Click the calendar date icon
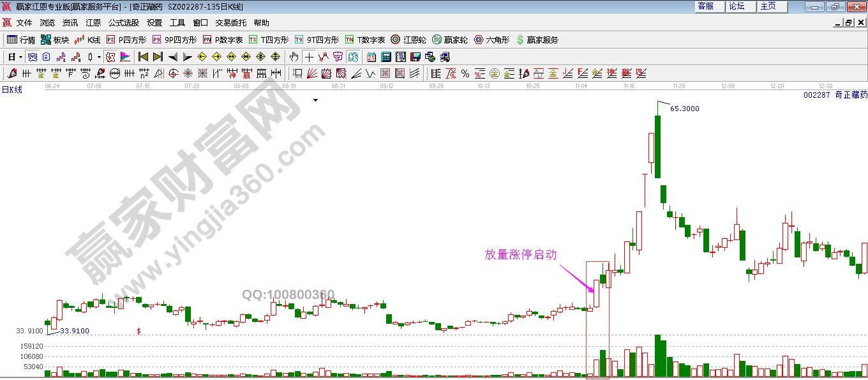Viewport: 868px width, 380px height. 371,57
